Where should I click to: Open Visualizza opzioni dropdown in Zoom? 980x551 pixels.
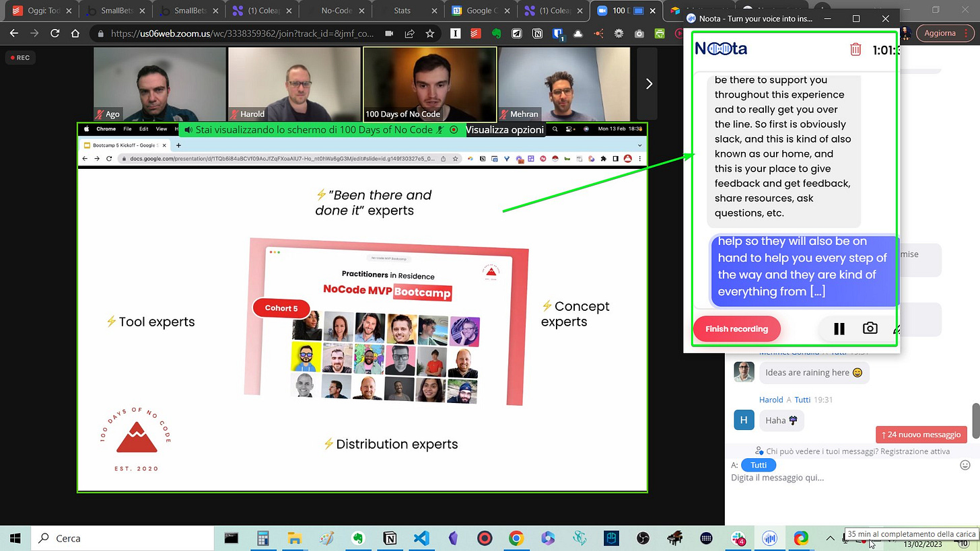click(505, 130)
